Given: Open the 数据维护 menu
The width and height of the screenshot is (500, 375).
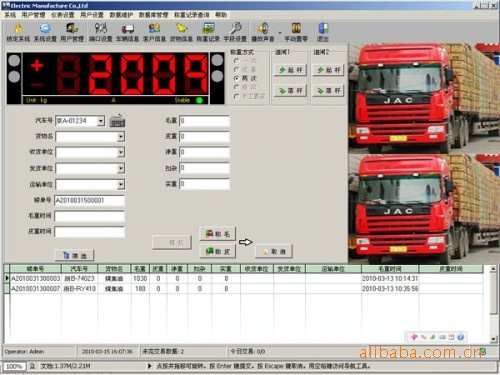Looking at the screenshot, I should (121, 15).
